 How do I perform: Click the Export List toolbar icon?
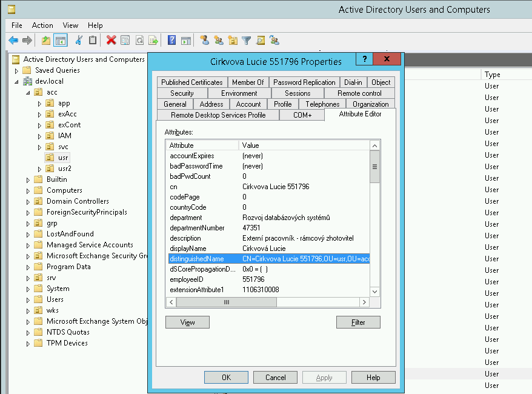coord(153,41)
